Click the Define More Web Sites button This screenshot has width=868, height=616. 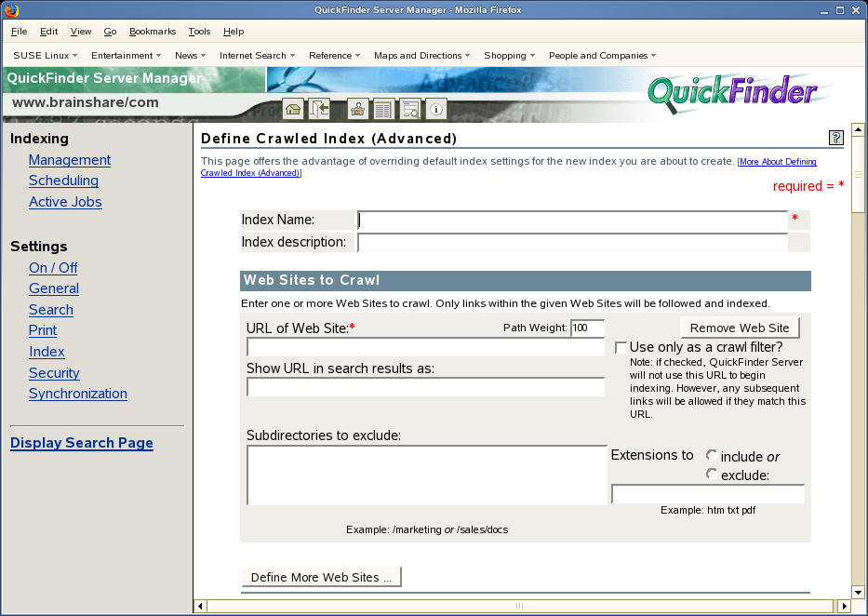(321, 577)
